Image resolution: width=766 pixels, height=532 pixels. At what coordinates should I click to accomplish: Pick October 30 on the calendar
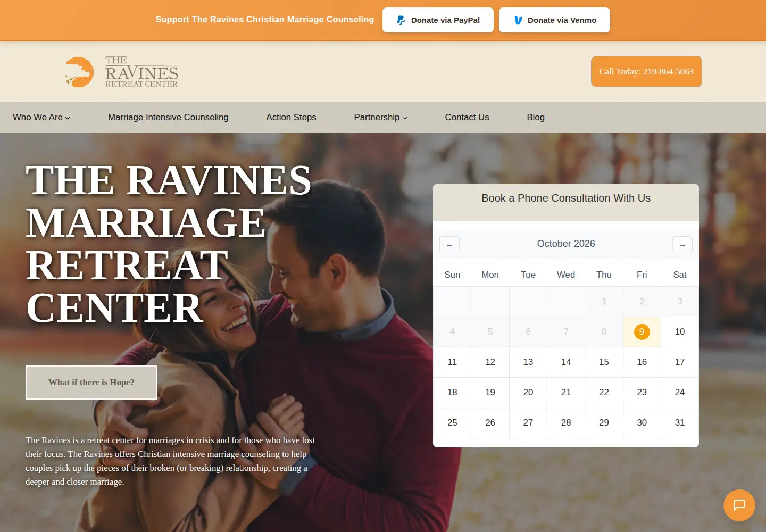coord(642,423)
